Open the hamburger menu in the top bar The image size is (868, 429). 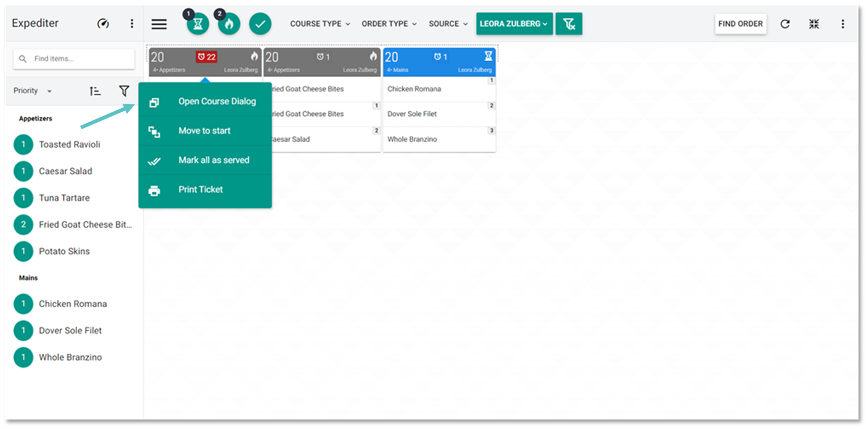159,24
